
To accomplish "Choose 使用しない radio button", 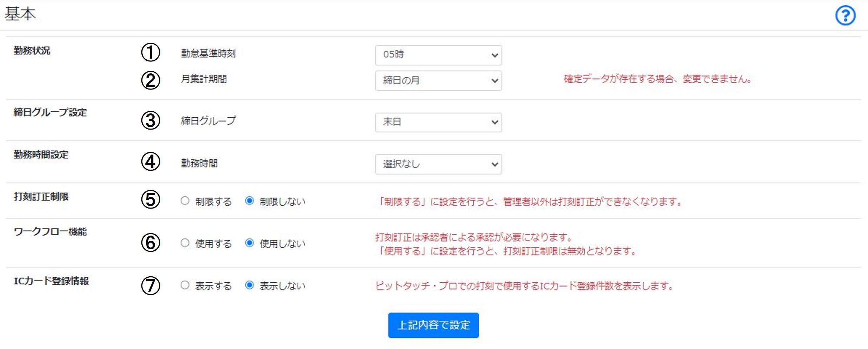I will point(249,243).
